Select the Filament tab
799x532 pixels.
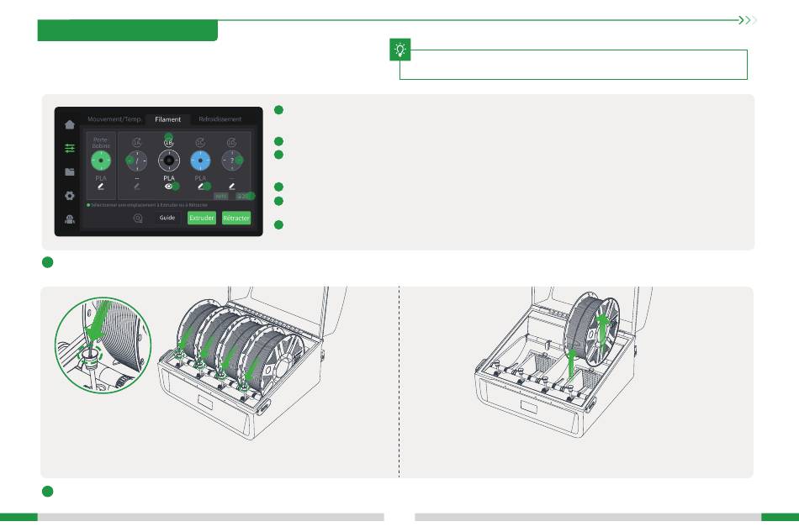[167, 119]
